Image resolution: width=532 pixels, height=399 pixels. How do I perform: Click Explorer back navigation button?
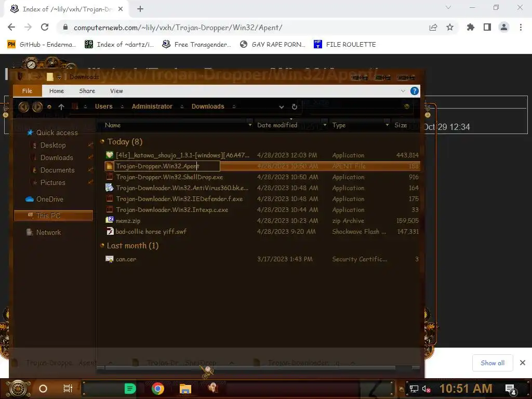(x=23, y=107)
